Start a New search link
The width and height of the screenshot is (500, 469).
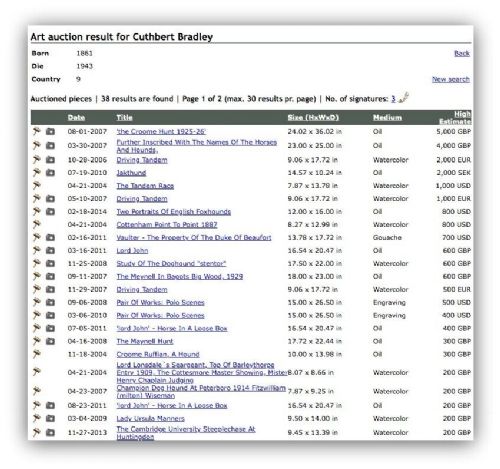coord(451,79)
